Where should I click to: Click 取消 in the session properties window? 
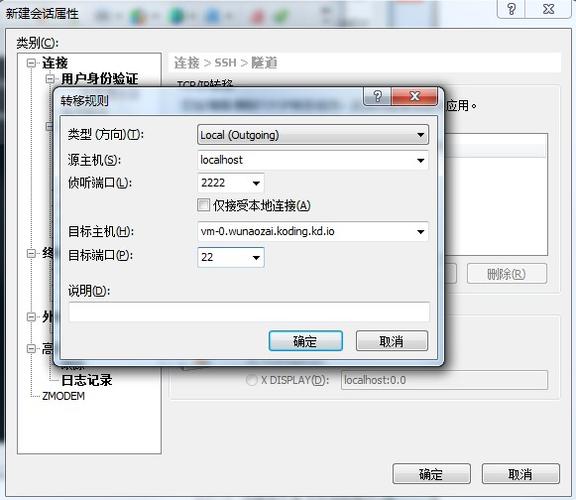521,474
